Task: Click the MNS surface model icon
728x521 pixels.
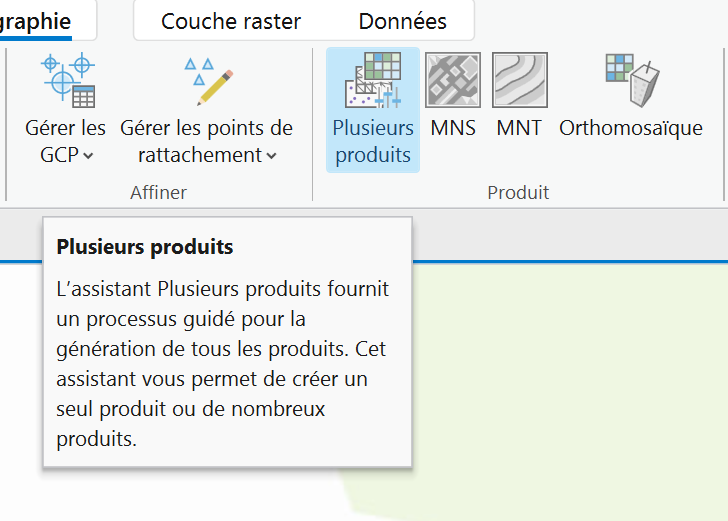Action: (x=453, y=80)
